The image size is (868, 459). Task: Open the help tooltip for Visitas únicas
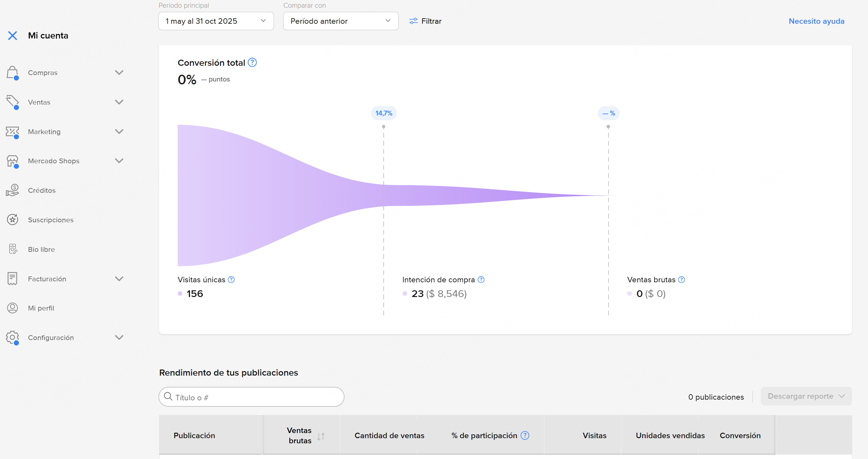[231, 279]
